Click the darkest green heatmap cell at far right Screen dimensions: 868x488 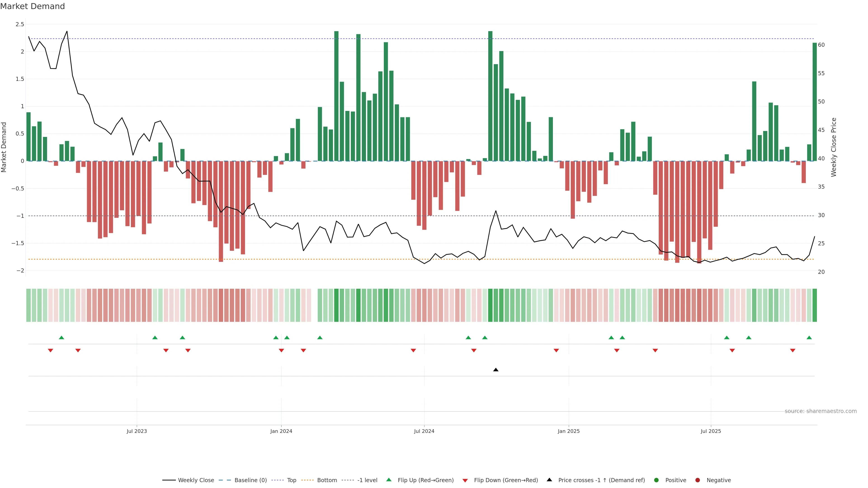click(x=814, y=305)
